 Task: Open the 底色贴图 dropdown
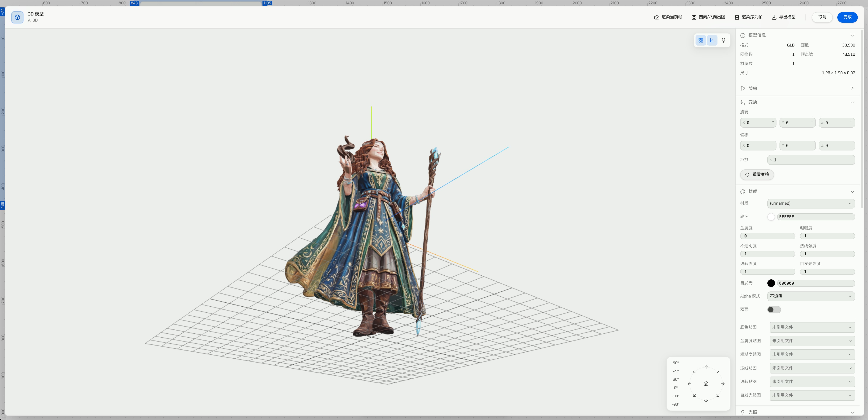(x=812, y=327)
